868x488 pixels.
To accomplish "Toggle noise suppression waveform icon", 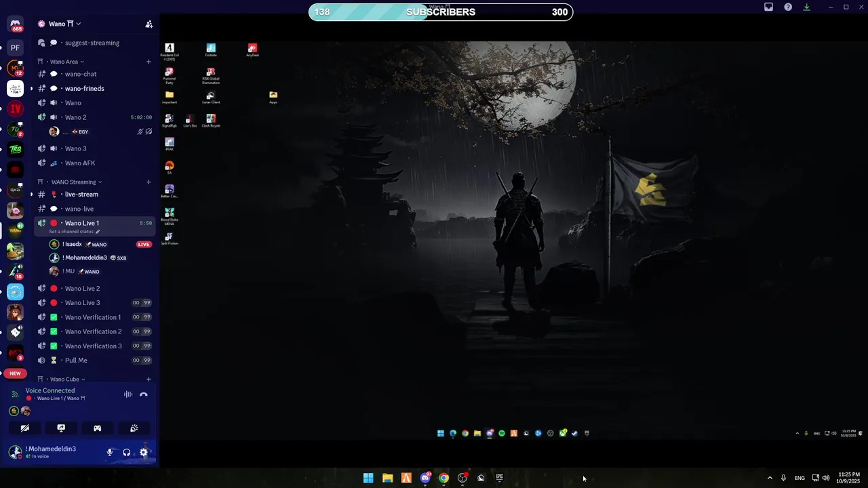I will tap(128, 394).
